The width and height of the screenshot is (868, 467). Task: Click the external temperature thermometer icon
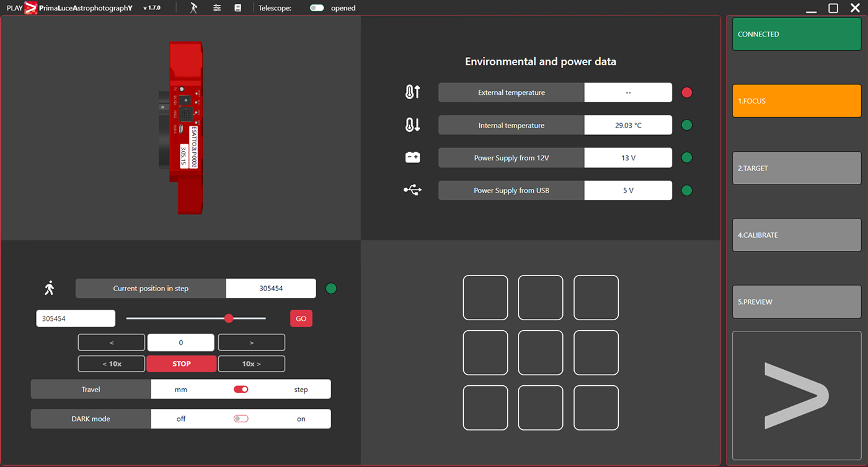tap(413, 92)
